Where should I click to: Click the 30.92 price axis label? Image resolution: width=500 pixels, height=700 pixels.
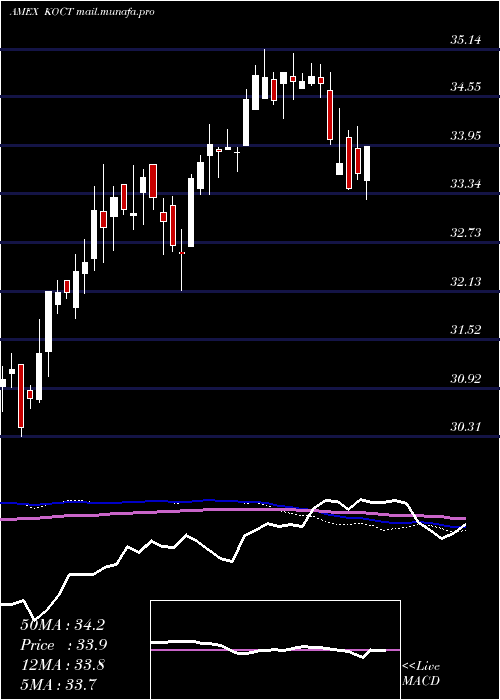(466, 379)
